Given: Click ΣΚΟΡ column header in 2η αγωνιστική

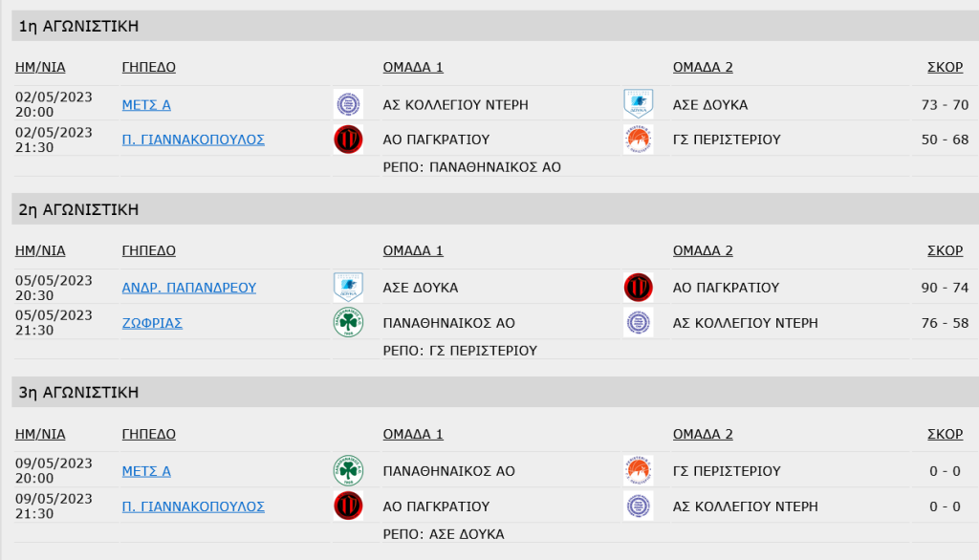Looking at the screenshot, I should [945, 251].
